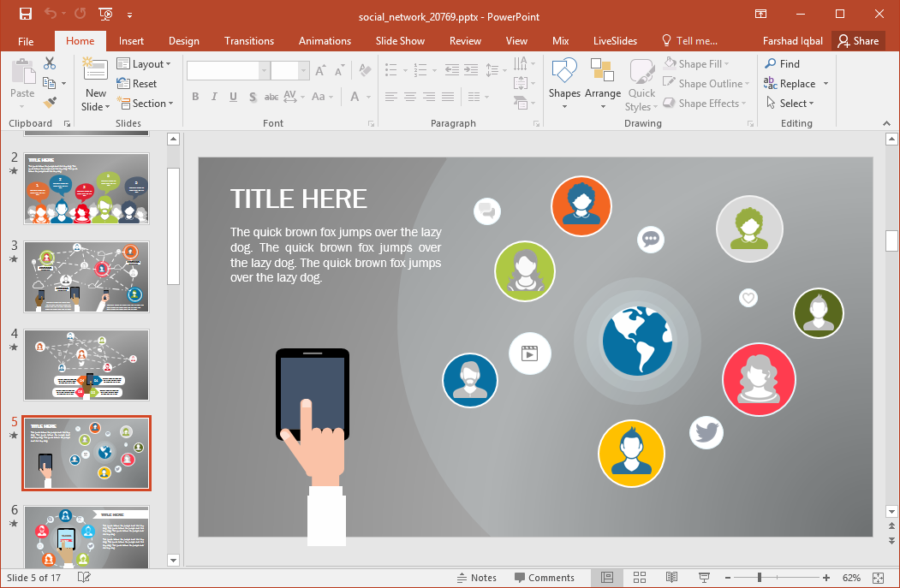Viewport: 900px width, 588px height.
Task: Toggle Underline text formatting
Action: pyautogui.click(x=233, y=97)
